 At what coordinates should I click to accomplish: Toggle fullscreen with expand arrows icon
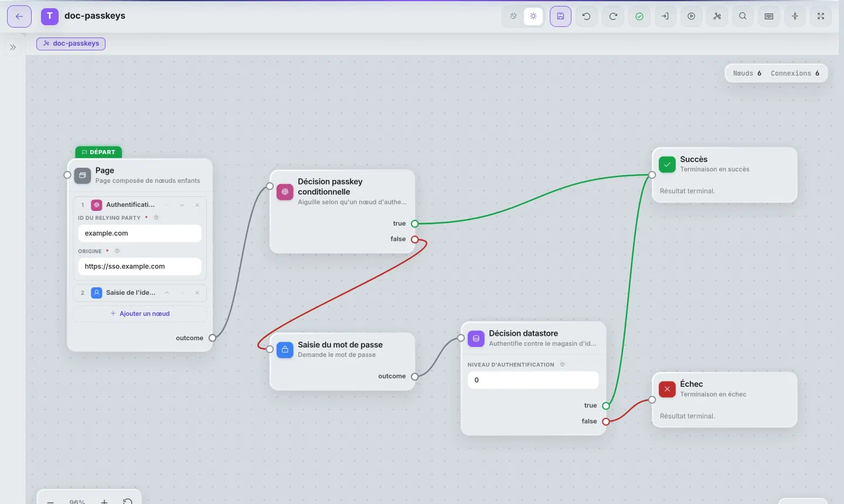[x=821, y=16]
